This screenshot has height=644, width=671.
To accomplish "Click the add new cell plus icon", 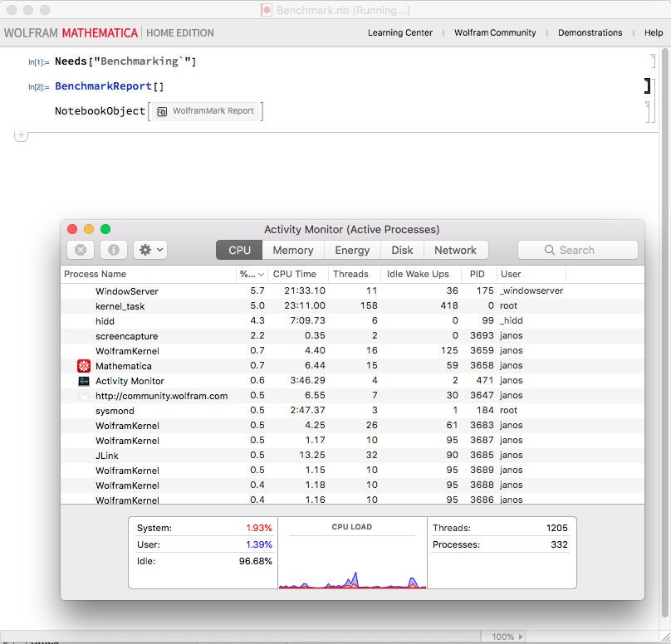I will point(21,135).
